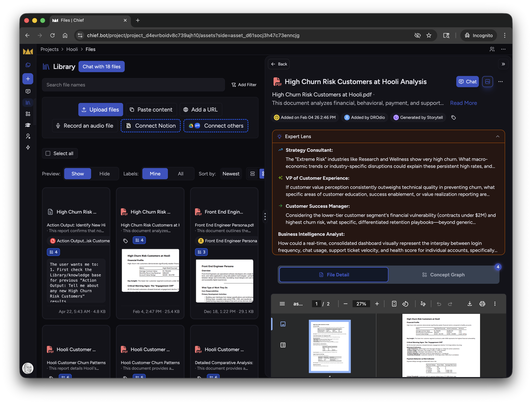This screenshot has width=532, height=404.
Task: Open Connect others integrations
Action: pyautogui.click(x=216, y=126)
